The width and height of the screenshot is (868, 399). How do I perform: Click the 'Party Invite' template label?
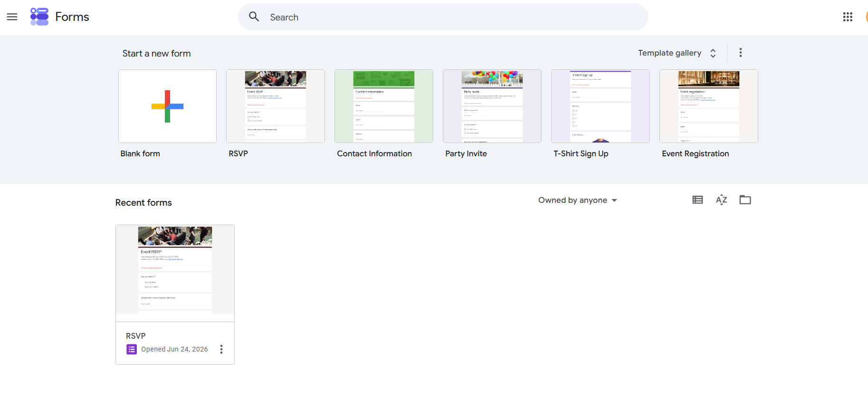click(x=466, y=154)
